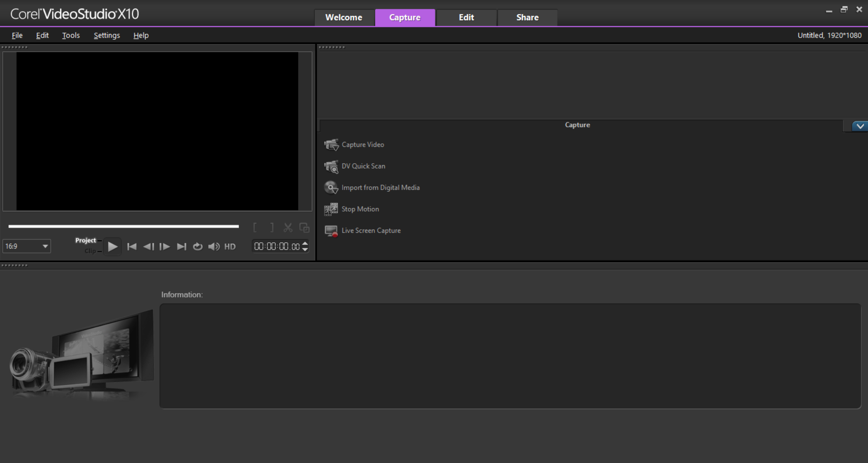This screenshot has height=463, width=868.
Task: Open the Share tab
Action: click(x=528, y=18)
